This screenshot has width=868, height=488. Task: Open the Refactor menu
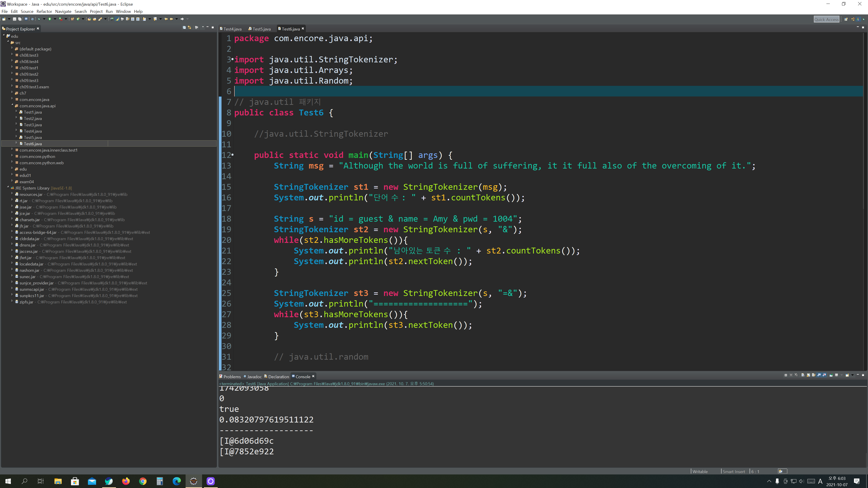point(44,12)
